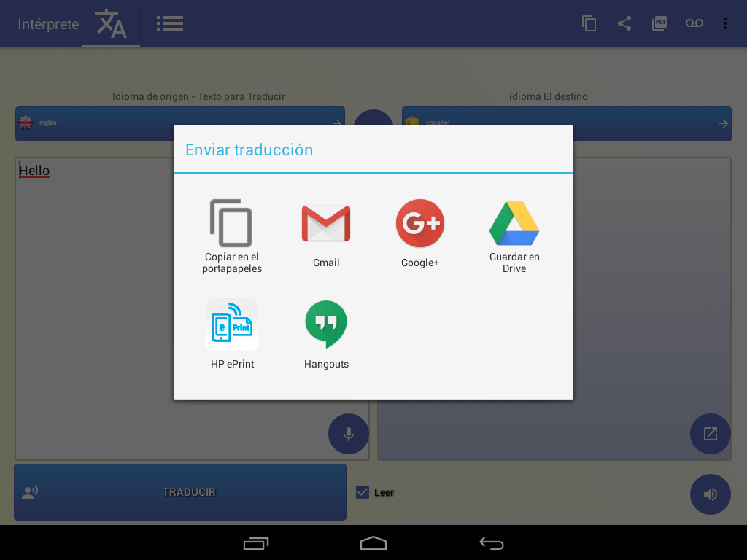Open the translate tab icon

pos(111,23)
